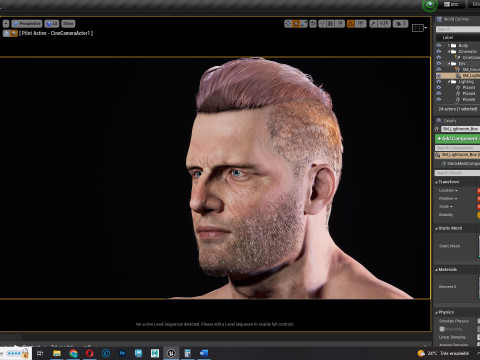Open the grid snap size value
This screenshot has width=480, height=360.
click(340, 24)
